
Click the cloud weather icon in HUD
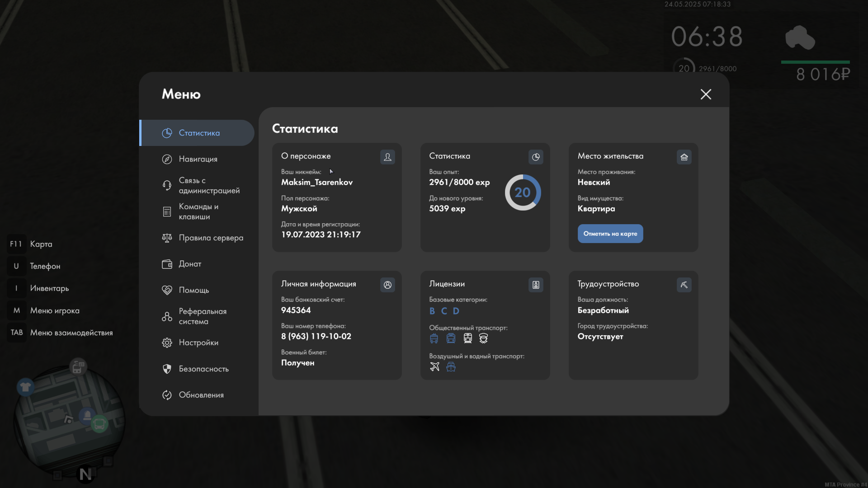tap(800, 38)
